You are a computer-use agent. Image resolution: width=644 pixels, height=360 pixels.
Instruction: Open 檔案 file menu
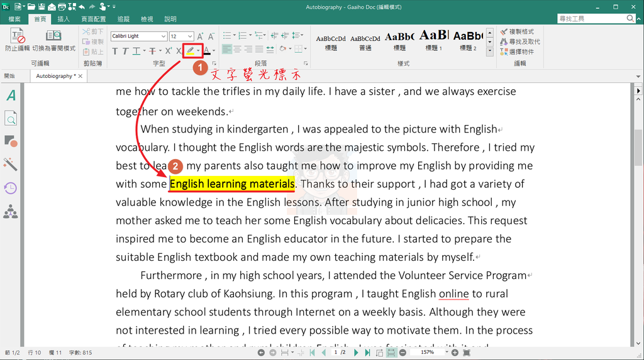click(14, 19)
